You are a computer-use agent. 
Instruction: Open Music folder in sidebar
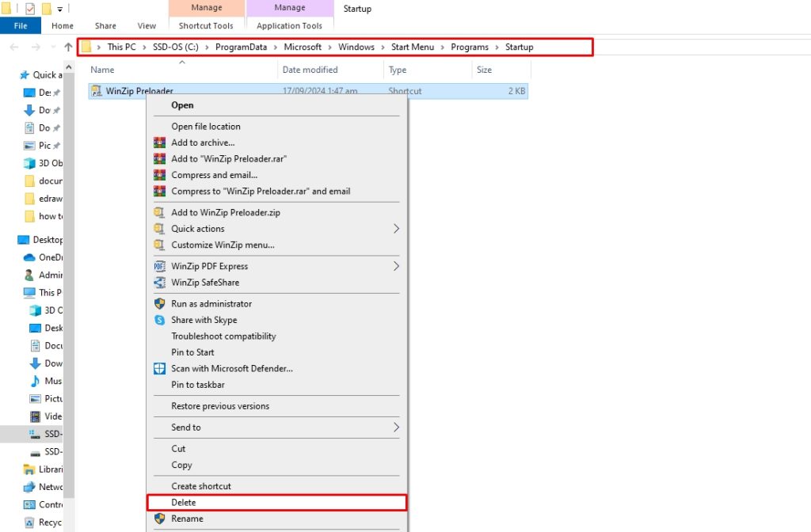46,381
